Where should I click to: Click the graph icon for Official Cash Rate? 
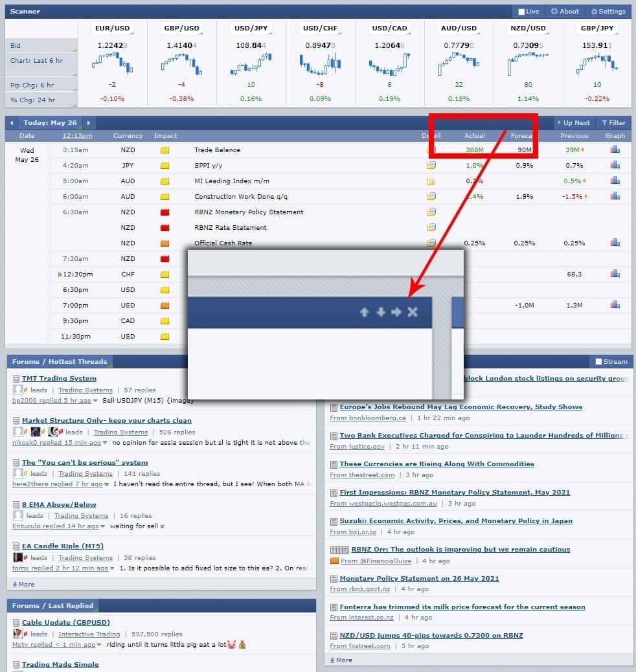[615, 243]
